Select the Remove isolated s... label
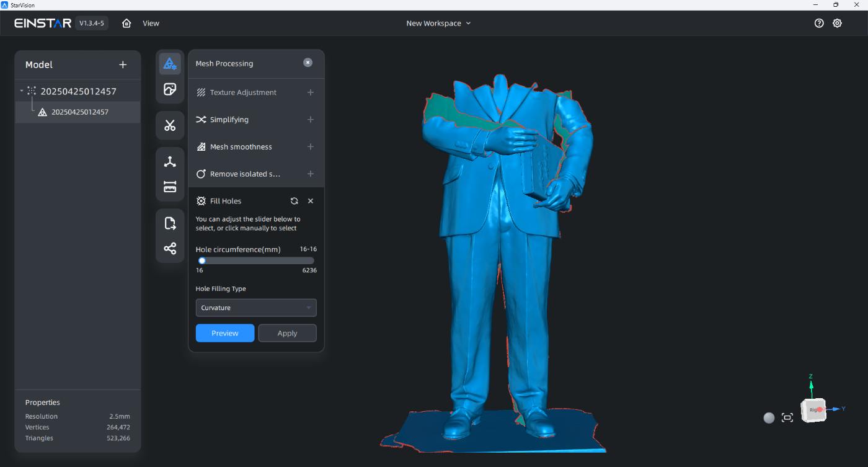The height and width of the screenshot is (467, 868). click(x=246, y=174)
